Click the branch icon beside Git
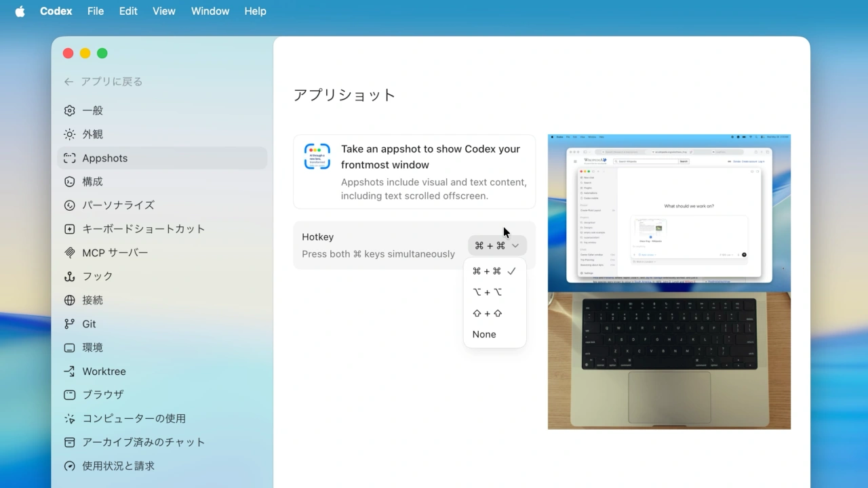The width and height of the screenshot is (868, 488). (x=69, y=324)
